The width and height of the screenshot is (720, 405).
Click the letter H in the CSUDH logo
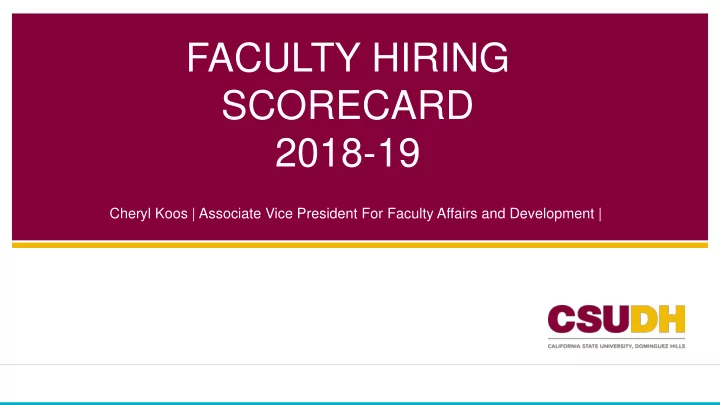pyautogui.click(x=673, y=319)
